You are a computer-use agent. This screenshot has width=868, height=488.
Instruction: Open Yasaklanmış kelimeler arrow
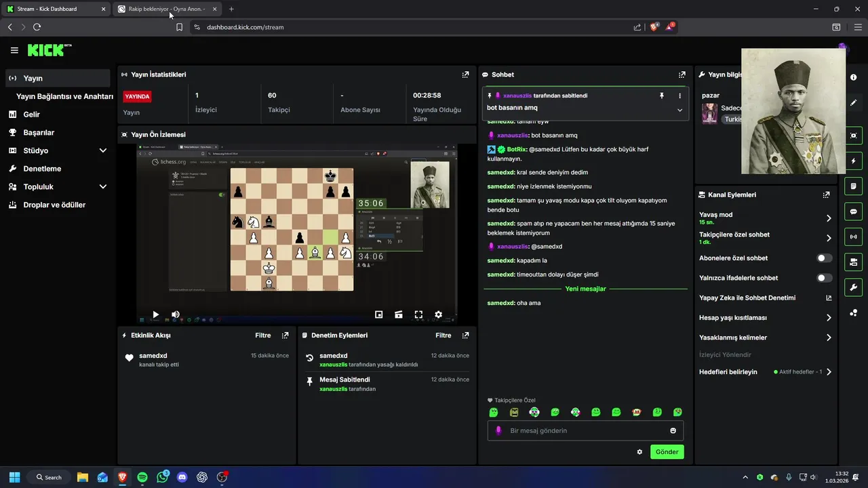829,338
